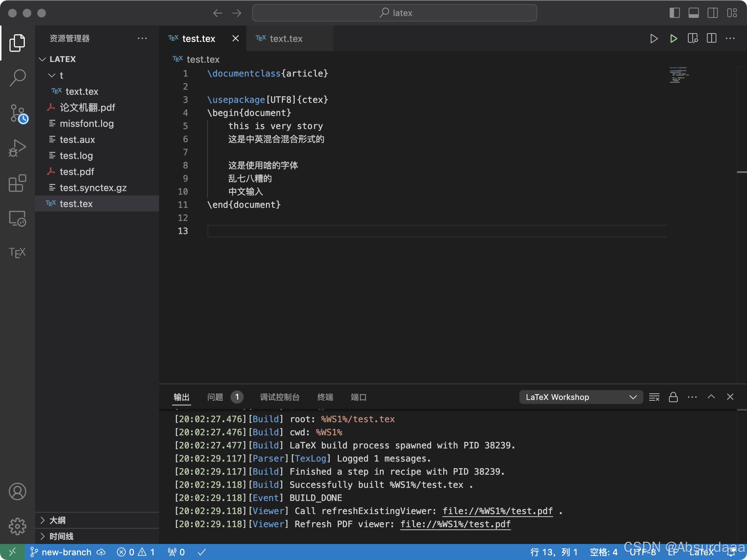The image size is (747, 560).
Task: Toggle primary side bar visibility
Action: [675, 13]
